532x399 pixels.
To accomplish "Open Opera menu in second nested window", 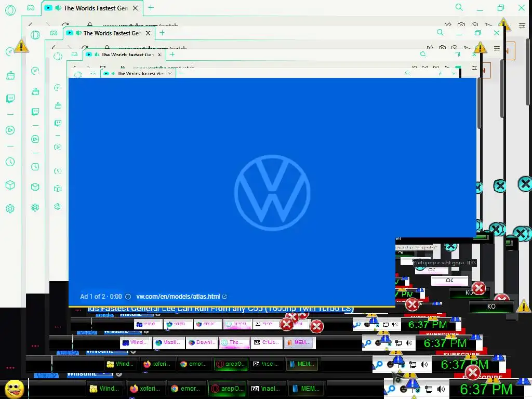I will [x=35, y=35].
